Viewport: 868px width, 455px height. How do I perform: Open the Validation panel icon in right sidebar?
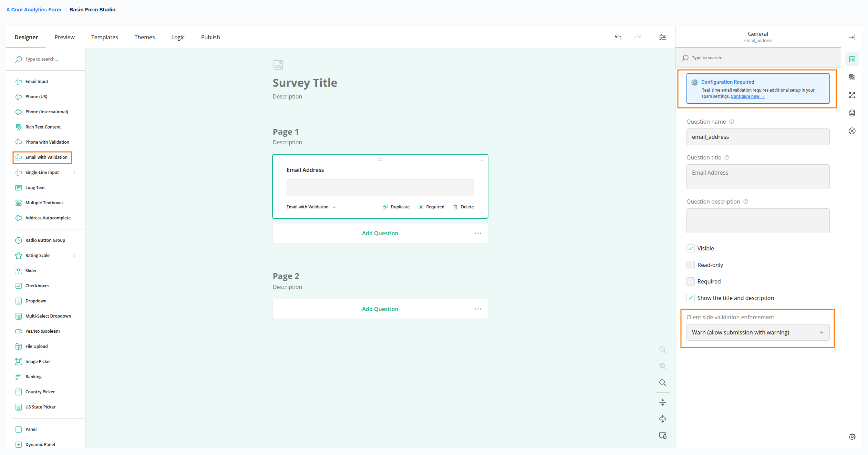pos(852,131)
